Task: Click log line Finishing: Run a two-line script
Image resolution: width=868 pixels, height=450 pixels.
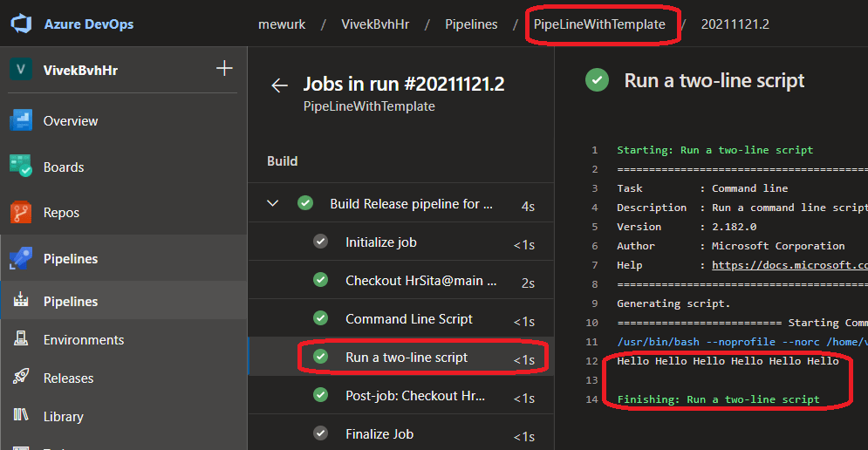Action: [x=719, y=399]
